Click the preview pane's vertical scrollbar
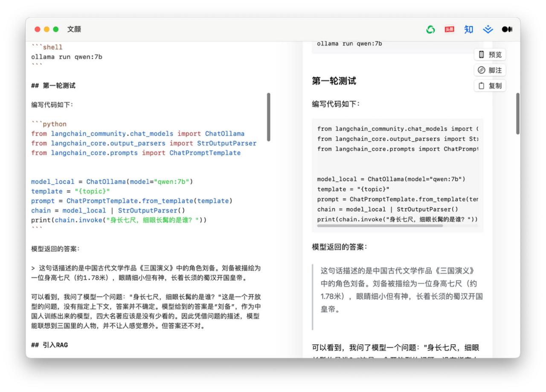This screenshot has height=392, width=546. [x=518, y=113]
